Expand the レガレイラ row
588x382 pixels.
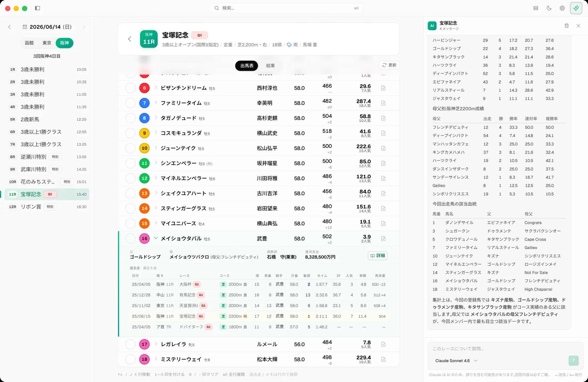point(156,344)
